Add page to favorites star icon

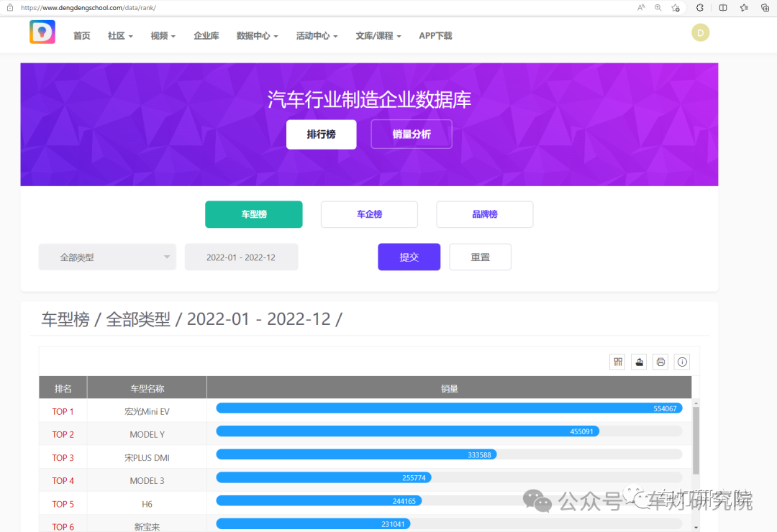coord(676,7)
